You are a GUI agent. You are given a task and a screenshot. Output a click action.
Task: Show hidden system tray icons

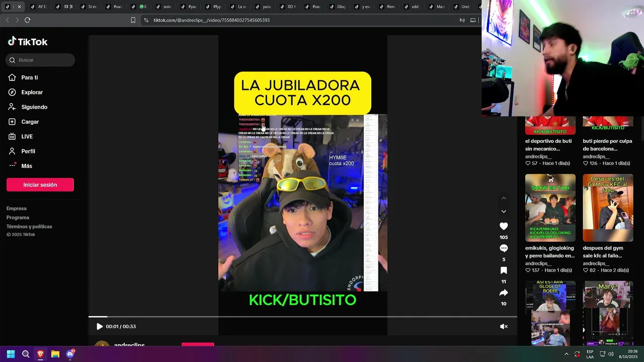tap(566, 354)
